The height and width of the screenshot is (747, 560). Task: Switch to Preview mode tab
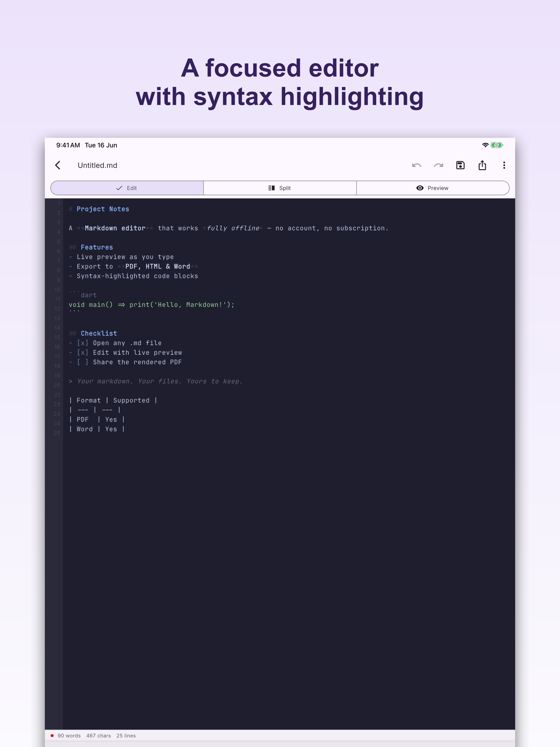click(x=433, y=188)
